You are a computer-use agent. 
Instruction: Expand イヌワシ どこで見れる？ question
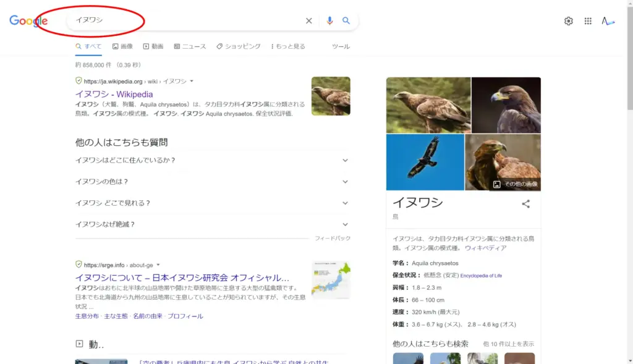(213, 203)
